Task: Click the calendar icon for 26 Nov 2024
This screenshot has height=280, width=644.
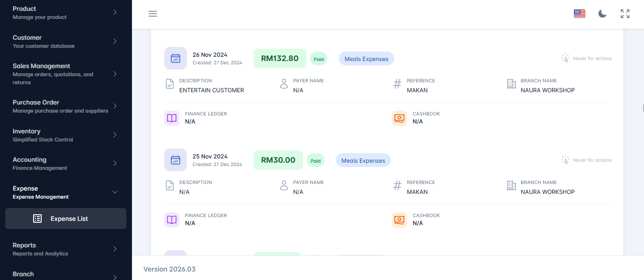Action: coord(176,58)
